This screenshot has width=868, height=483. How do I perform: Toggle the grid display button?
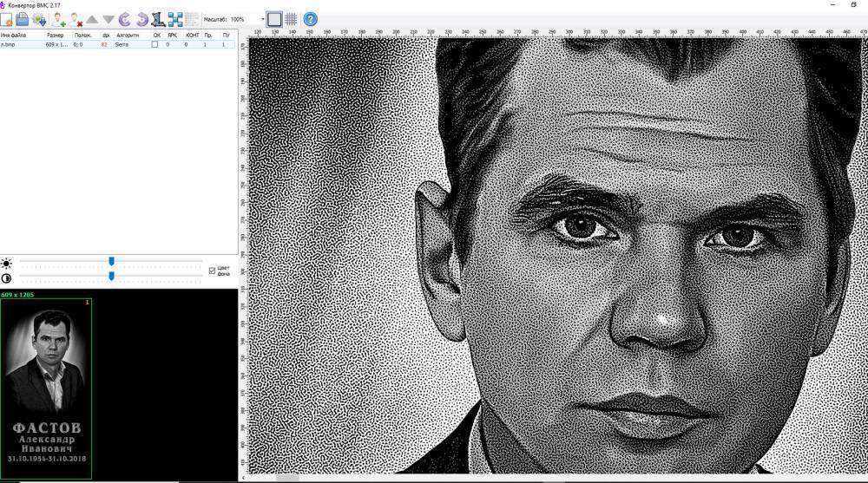click(x=292, y=19)
